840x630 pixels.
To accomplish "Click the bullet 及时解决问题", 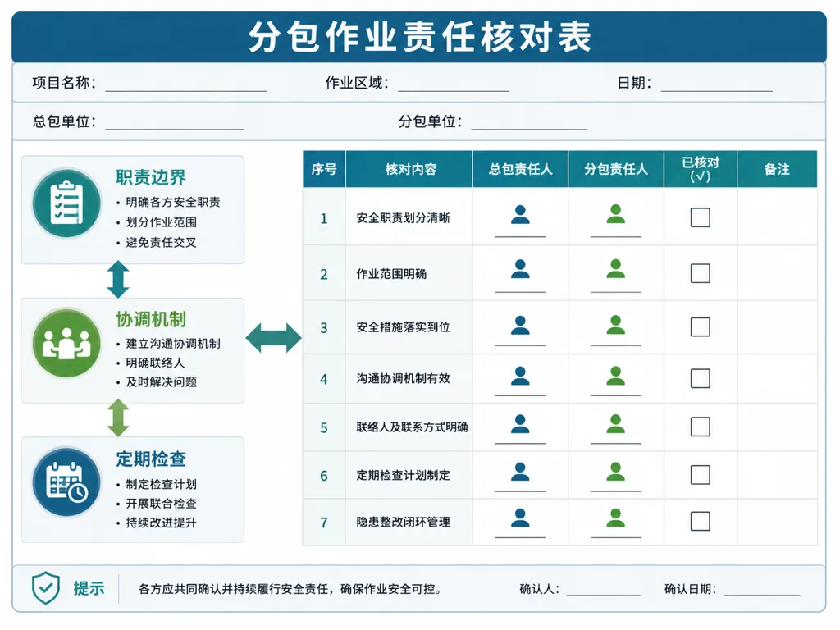I will click(162, 382).
